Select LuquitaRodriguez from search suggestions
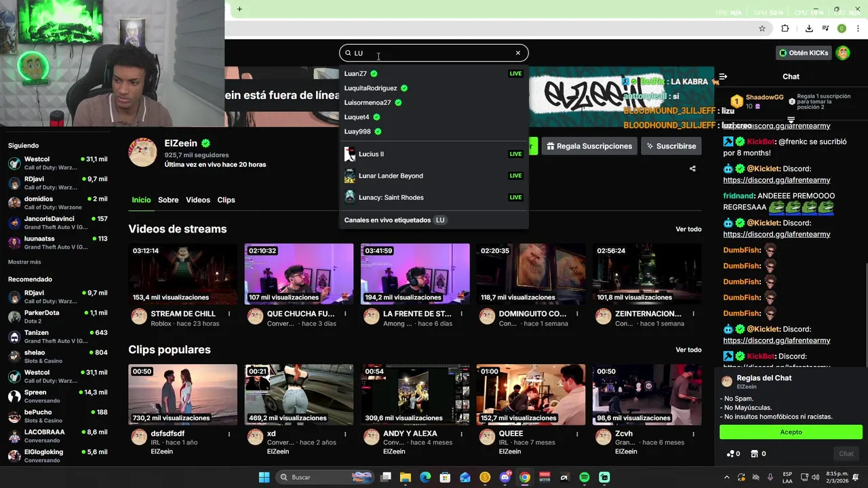This screenshot has height=488, width=868. (433, 88)
